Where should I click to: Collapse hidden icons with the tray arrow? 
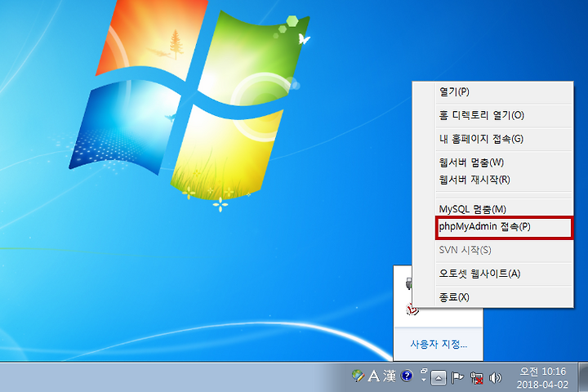tap(439, 378)
